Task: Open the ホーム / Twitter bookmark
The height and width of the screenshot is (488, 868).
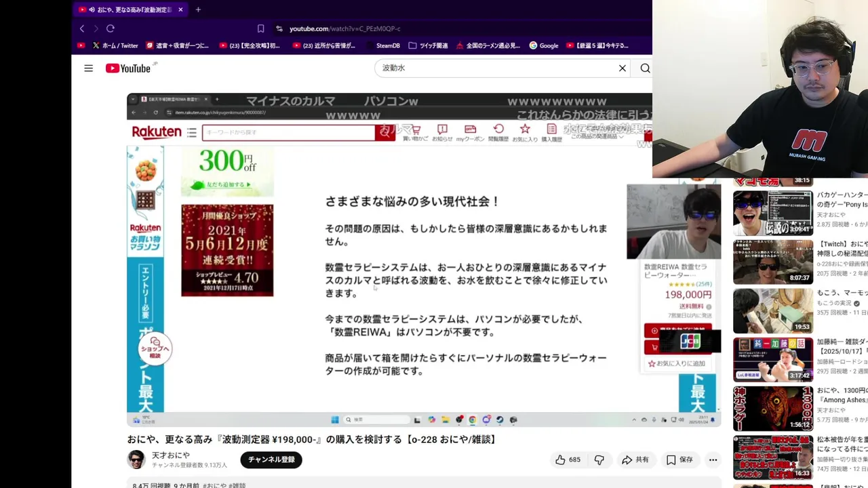Action: tap(115, 45)
